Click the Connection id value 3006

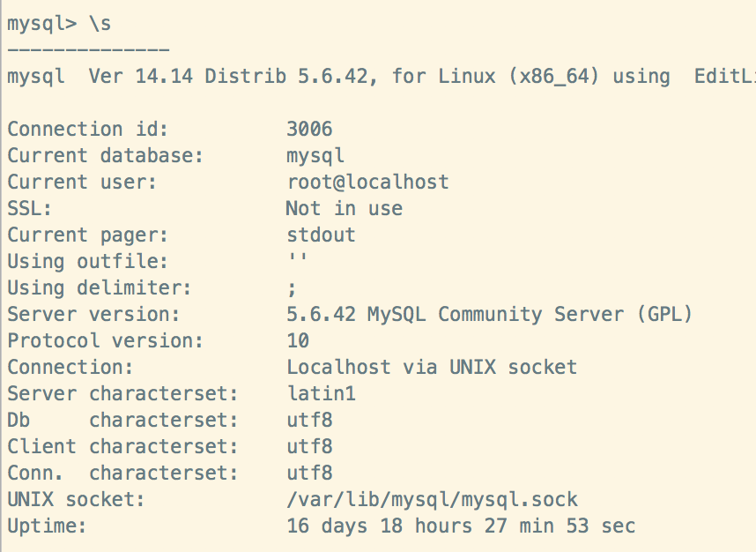tap(309, 129)
